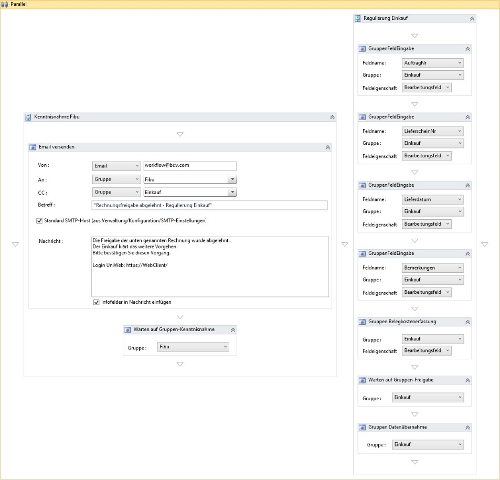Click the Parallel activity icon in header
500x480 pixels.
(4, 4)
